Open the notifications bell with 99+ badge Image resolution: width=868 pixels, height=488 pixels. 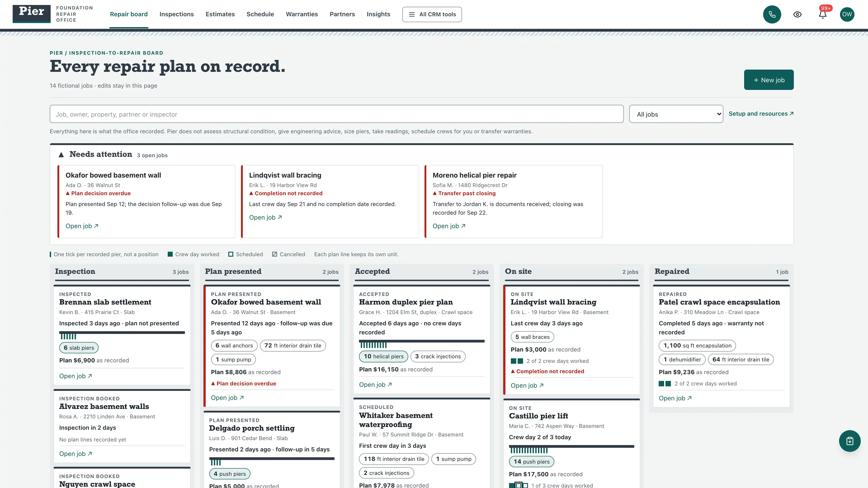pyautogui.click(x=823, y=14)
